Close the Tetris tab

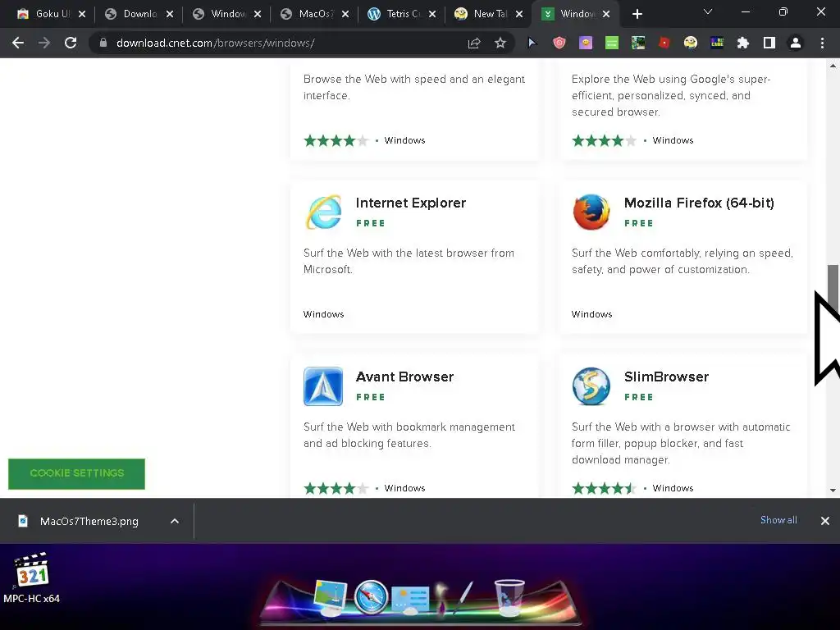432,15
